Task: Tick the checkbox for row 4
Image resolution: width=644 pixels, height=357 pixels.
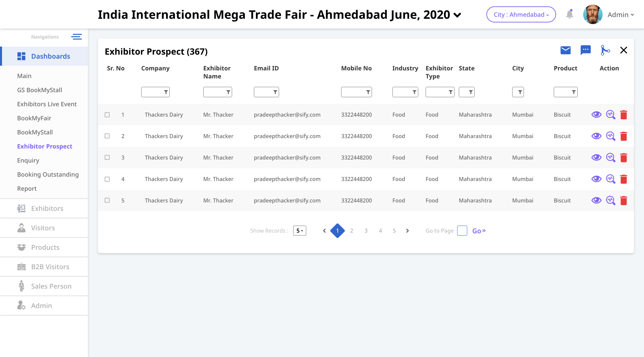Action: pyautogui.click(x=107, y=179)
